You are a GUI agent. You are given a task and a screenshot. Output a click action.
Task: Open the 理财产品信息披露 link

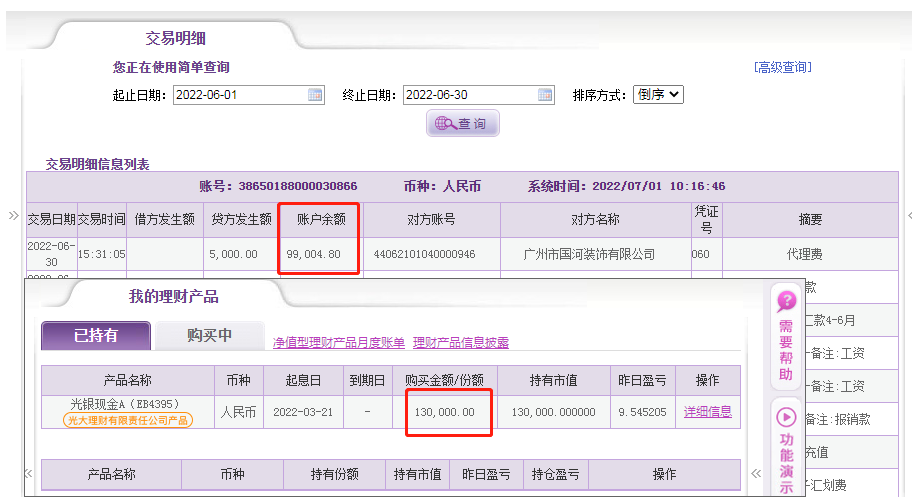tap(461, 343)
